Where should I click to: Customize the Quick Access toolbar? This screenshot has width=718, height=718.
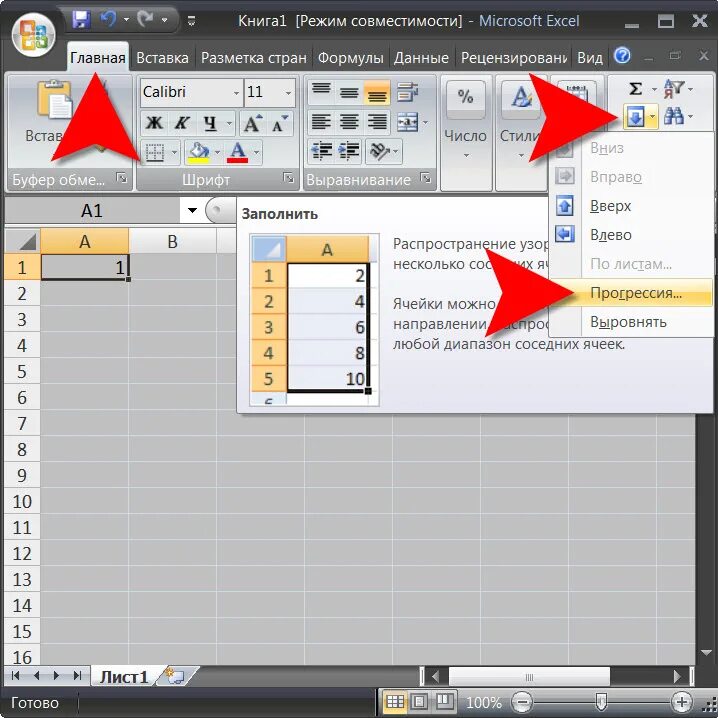tap(191, 21)
